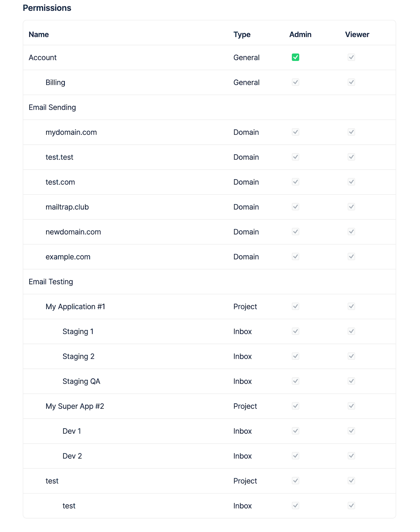Select the Email Sending section row
This screenshot has width=420, height=532.
click(209, 107)
